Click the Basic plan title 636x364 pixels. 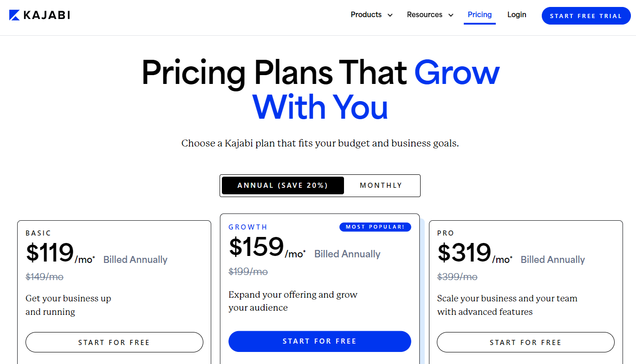coord(39,233)
